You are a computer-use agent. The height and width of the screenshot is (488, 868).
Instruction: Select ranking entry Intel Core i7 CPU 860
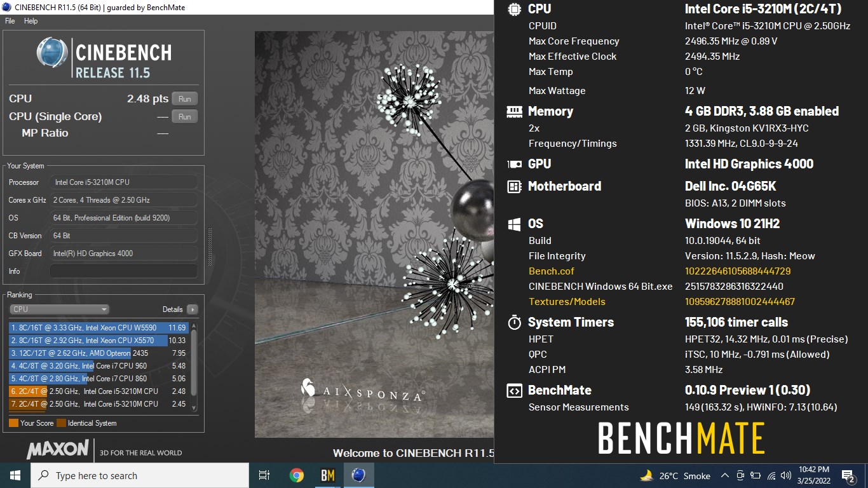tap(98, 379)
